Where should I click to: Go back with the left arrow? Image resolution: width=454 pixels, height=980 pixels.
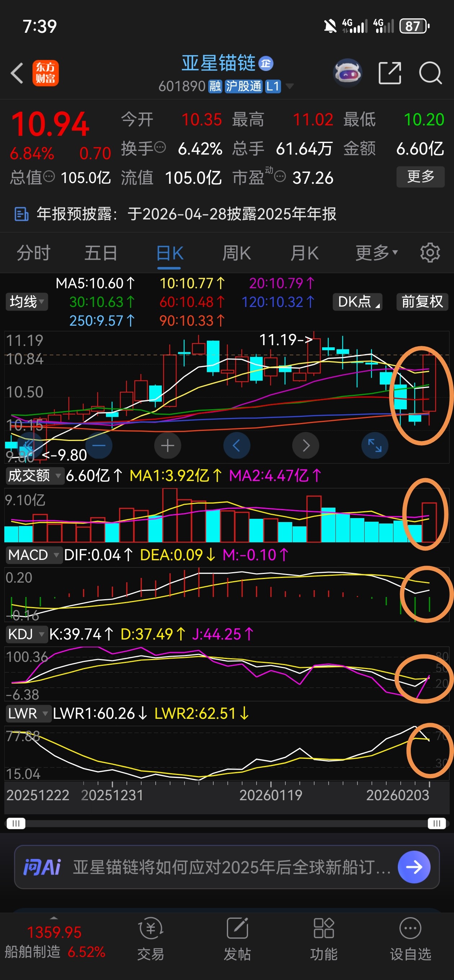17,73
